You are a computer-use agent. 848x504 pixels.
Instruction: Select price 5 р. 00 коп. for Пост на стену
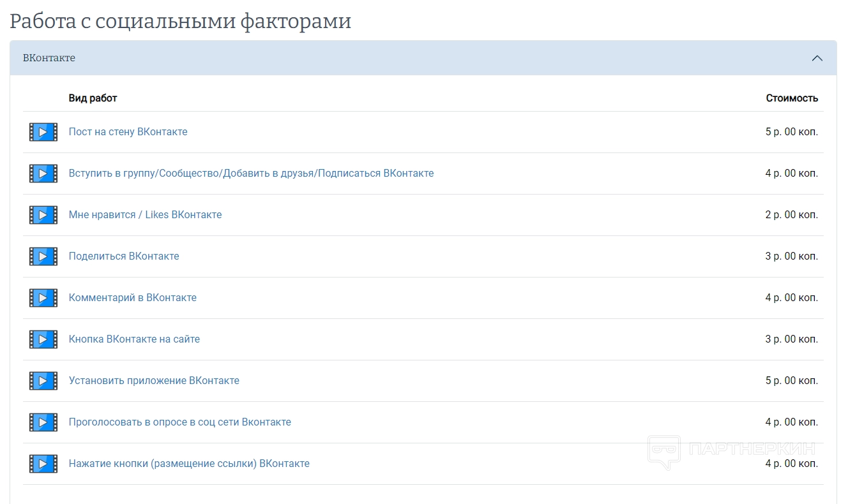pos(792,132)
